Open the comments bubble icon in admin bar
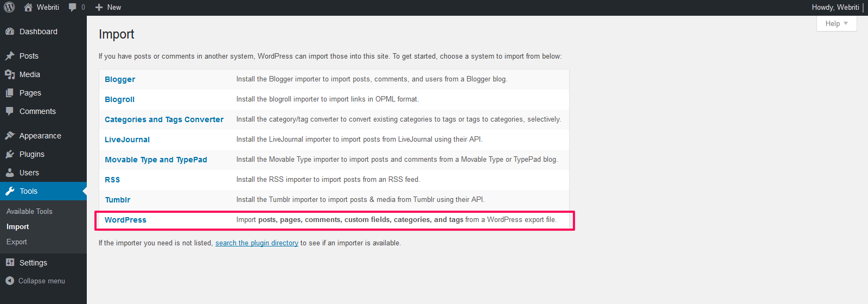The width and height of the screenshot is (868, 304). pos(73,8)
